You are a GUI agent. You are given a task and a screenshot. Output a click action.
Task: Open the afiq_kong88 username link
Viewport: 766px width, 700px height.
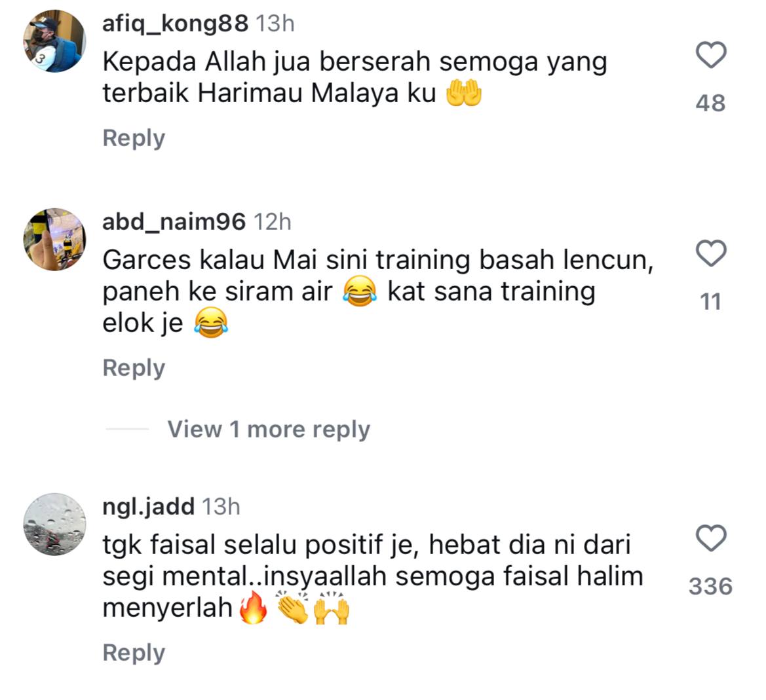point(176,24)
